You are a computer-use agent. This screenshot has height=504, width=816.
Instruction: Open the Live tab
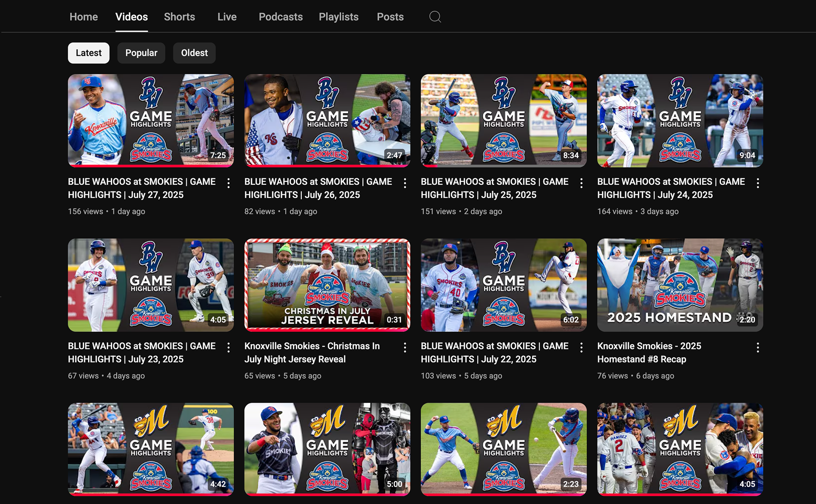tap(227, 17)
